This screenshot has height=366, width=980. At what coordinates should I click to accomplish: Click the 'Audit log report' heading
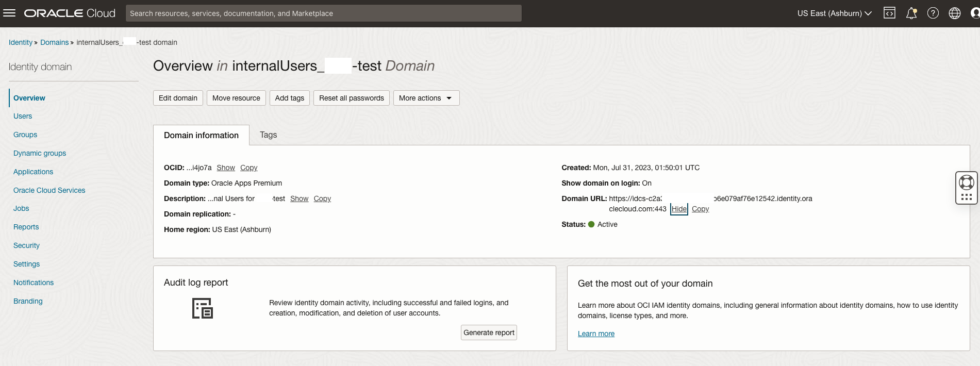[196, 282]
